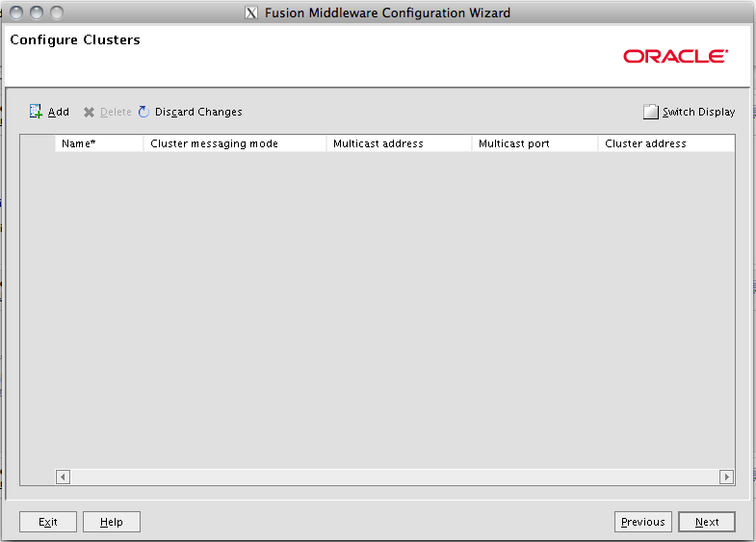Viewport: 756px width, 542px height.
Task: Toggle the Switch Display checkbox
Action: coord(650,112)
